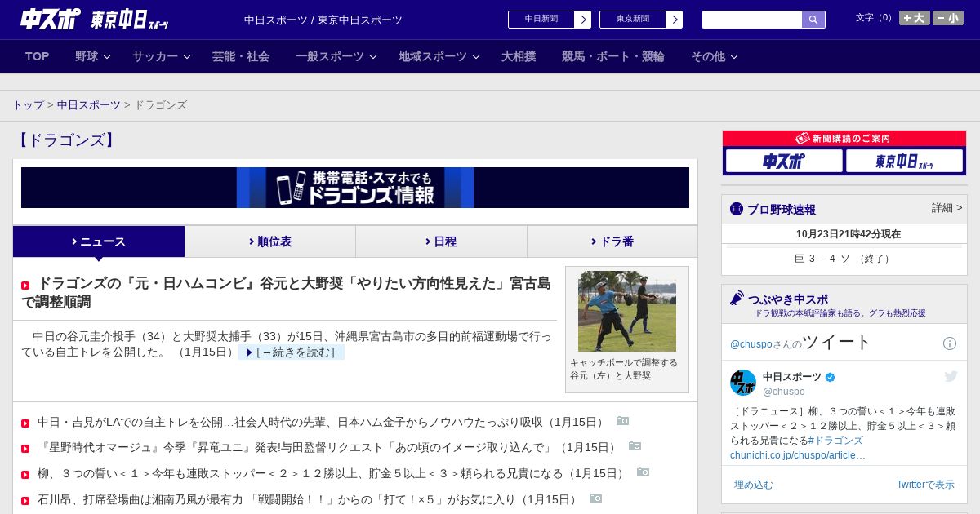
Task: Focus the header search input field
Action: point(752,20)
